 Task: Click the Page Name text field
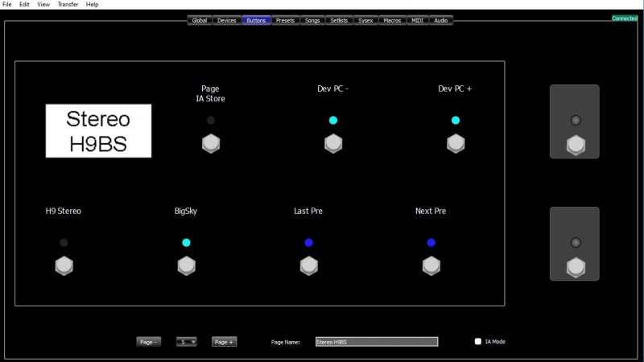[376, 342]
